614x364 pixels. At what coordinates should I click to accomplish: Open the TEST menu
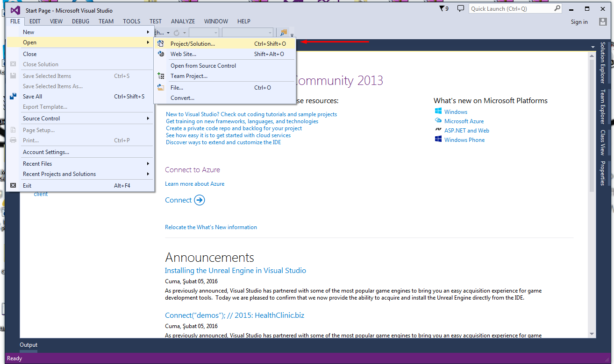click(156, 21)
